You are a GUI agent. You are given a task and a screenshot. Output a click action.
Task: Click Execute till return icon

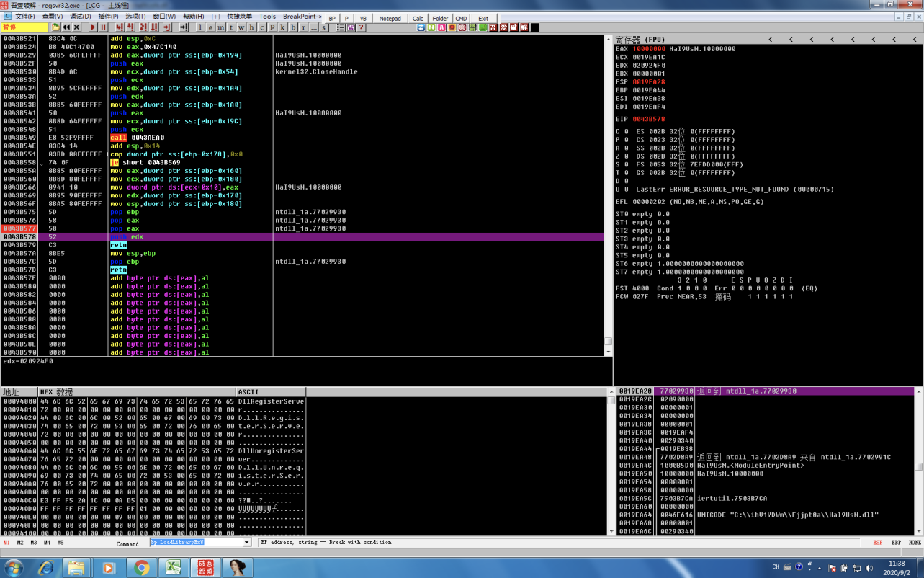pyautogui.click(x=167, y=27)
